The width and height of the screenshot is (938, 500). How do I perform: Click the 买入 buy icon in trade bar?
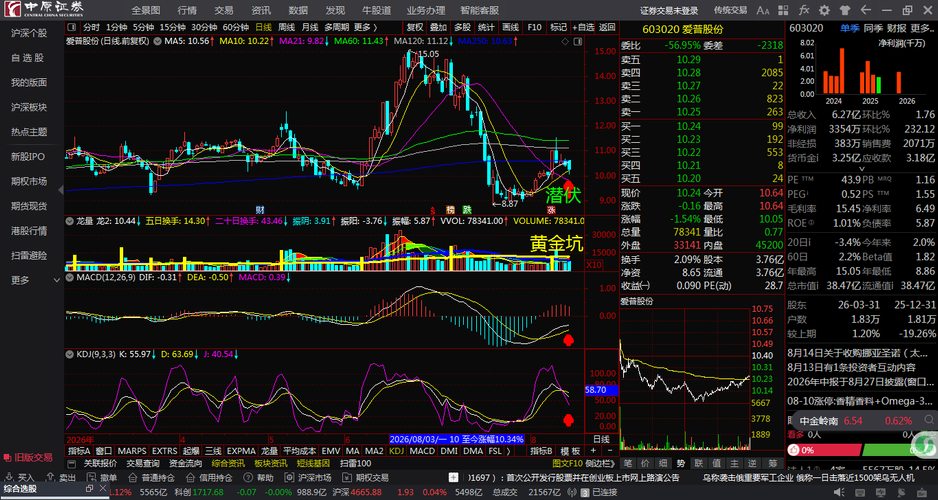coord(8,478)
